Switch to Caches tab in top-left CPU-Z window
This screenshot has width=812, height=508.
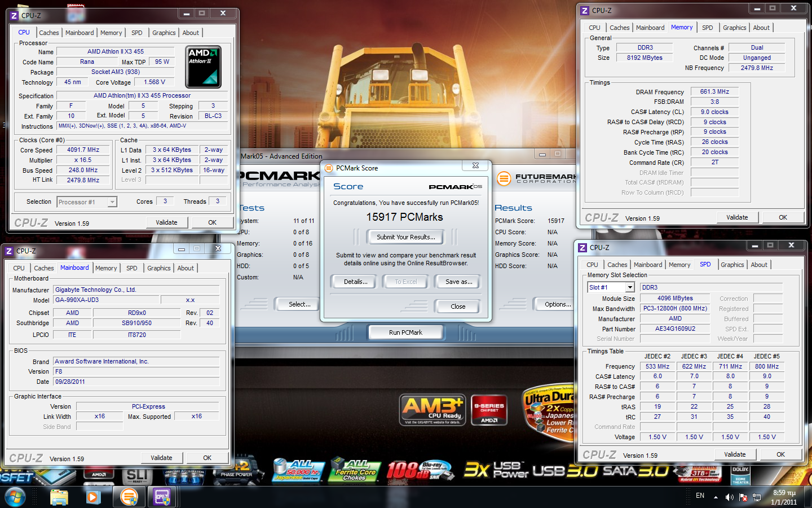[49, 33]
